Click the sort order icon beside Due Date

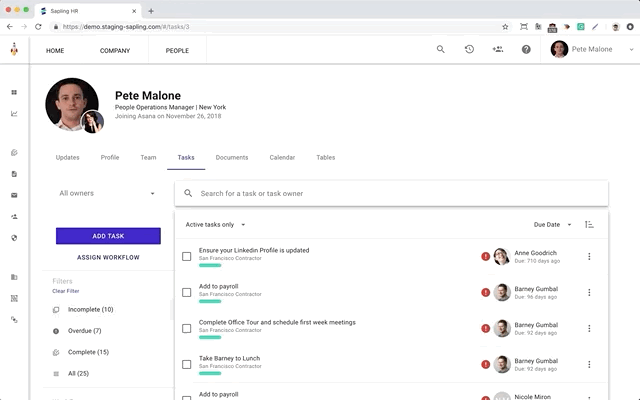tap(589, 225)
